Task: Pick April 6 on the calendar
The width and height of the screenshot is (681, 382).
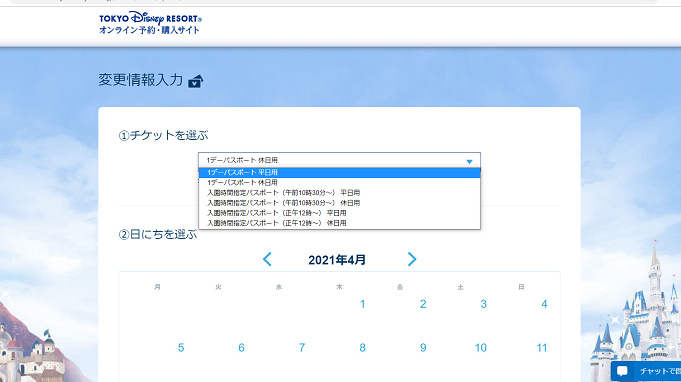Action: [x=241, y=348]
